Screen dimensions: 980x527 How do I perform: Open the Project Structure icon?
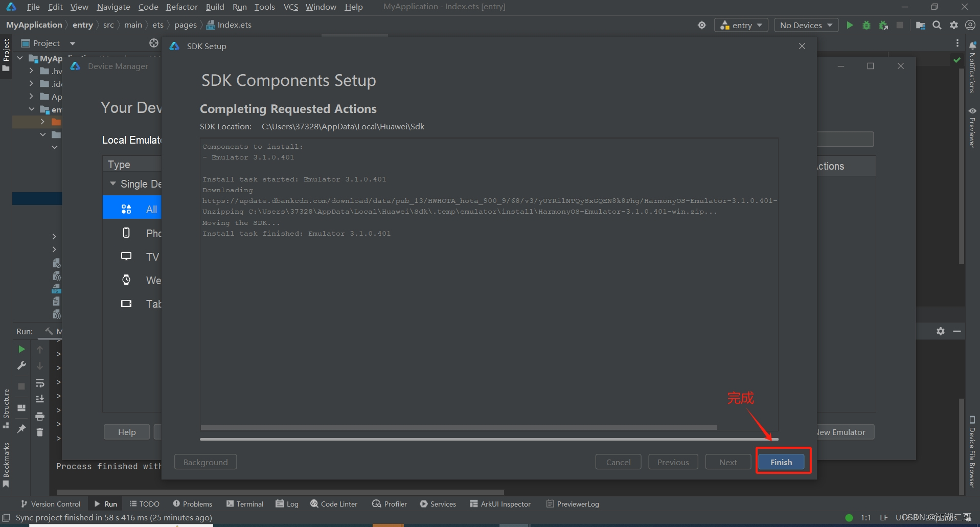921,25
